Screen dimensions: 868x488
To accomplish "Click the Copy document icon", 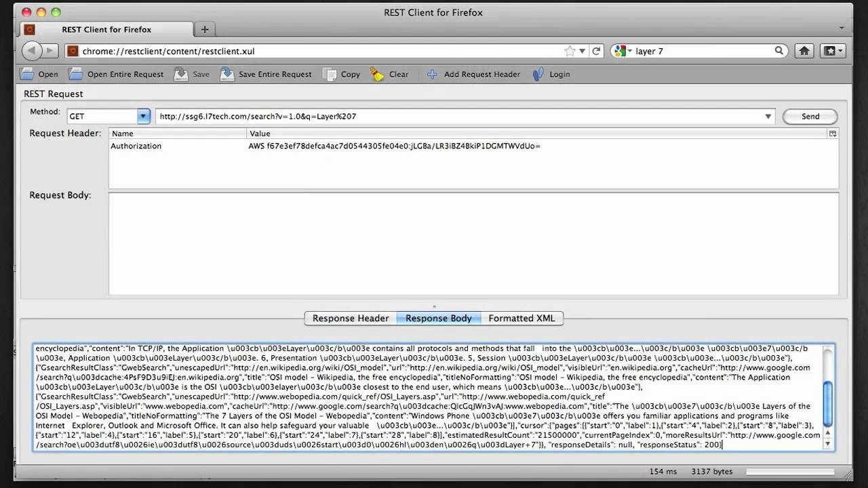I will pyautogui.click(x=330, y=74).
